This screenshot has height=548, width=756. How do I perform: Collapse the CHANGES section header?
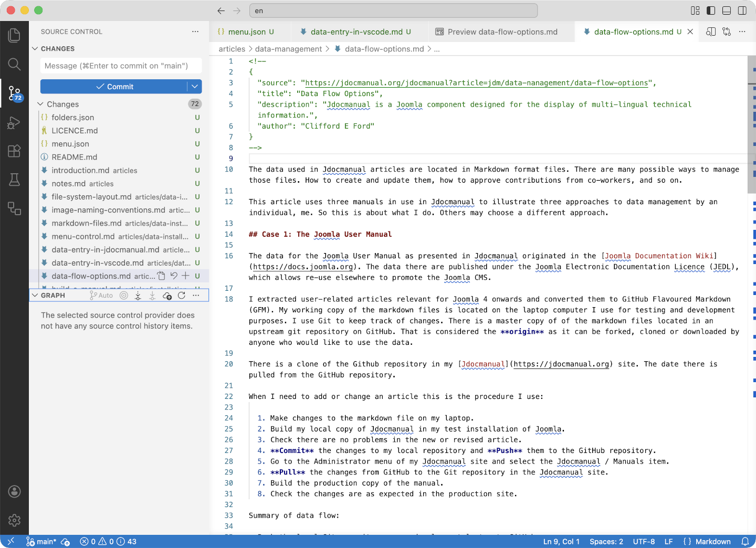[119, 48]
